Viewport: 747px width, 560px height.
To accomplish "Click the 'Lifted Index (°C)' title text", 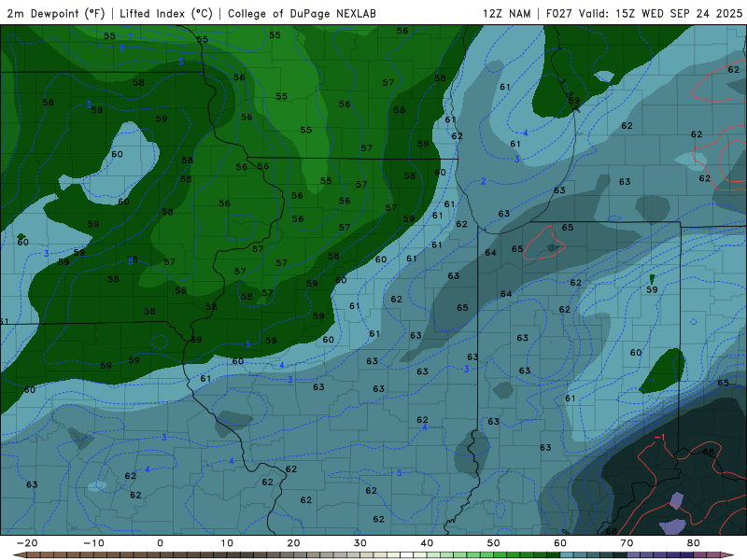I will click(166, 13).
